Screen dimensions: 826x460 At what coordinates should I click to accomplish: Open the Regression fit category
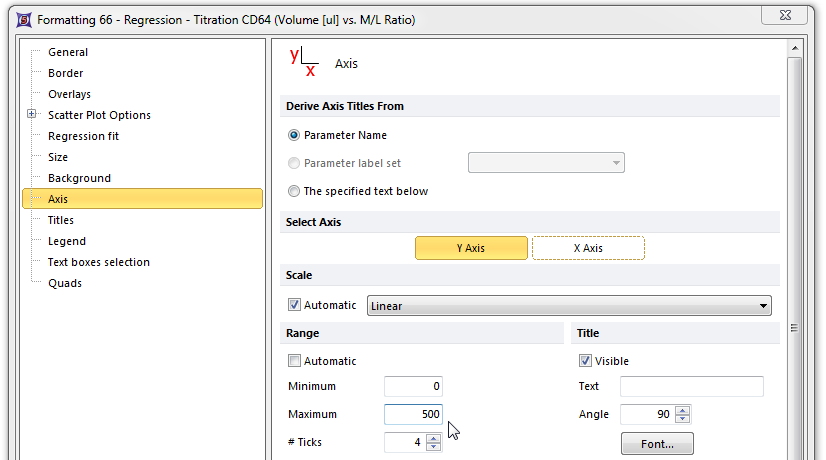(83, 136)
